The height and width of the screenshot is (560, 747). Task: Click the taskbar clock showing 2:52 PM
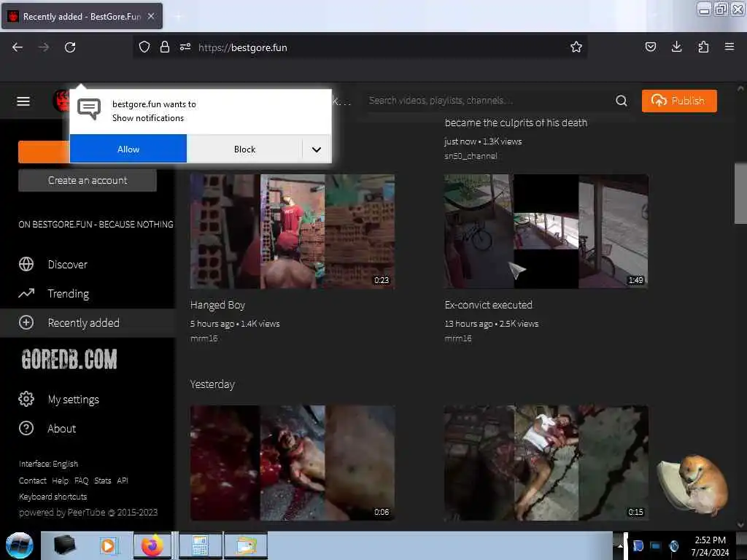click(x=710, y=545)
